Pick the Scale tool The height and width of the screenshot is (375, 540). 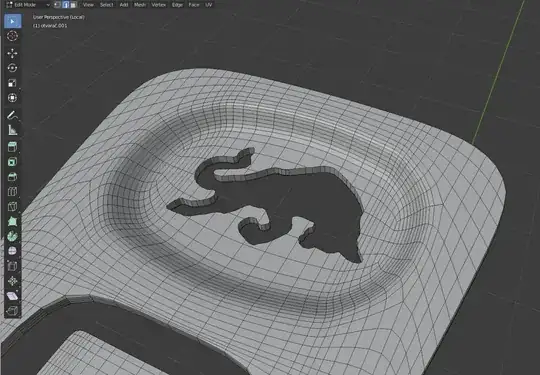click(x=12, y=83)
